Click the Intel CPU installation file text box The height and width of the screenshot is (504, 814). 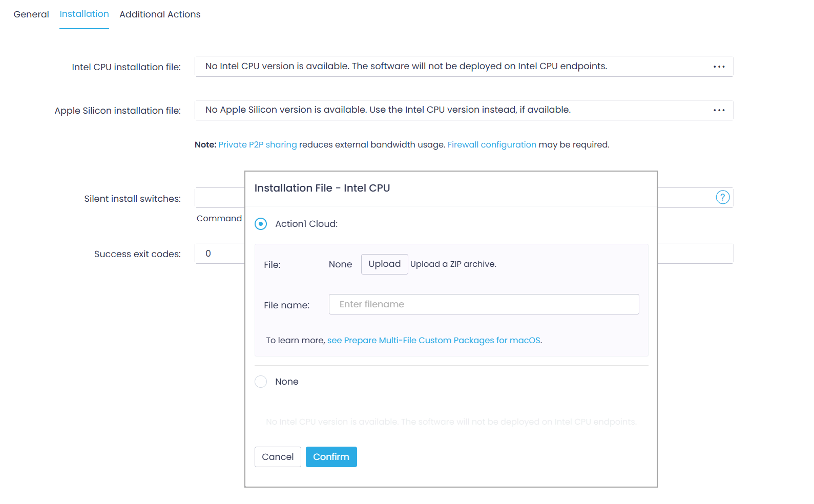(451, 67)
